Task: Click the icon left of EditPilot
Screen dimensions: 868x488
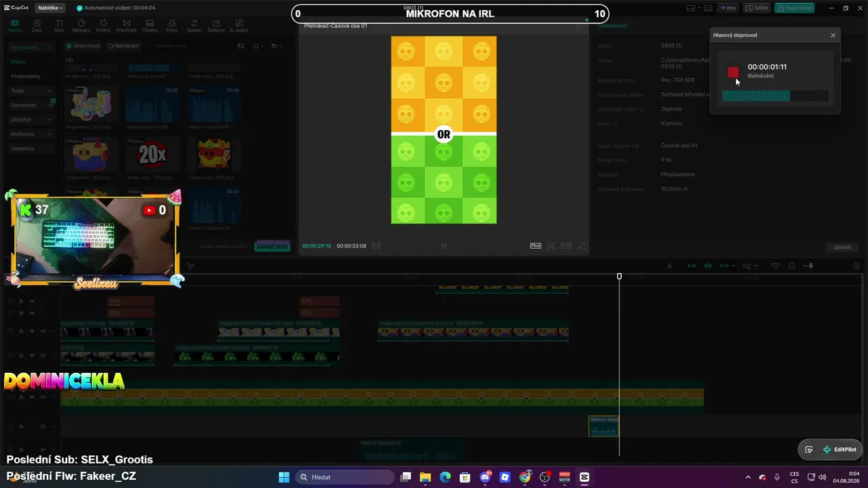Action: [x=809, y=449]
